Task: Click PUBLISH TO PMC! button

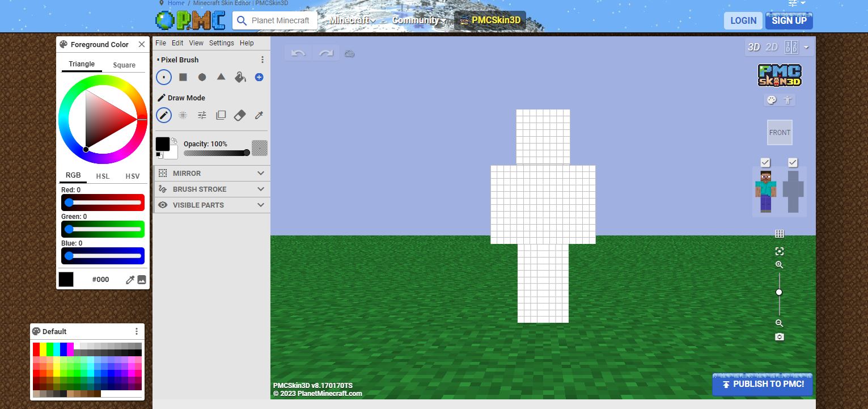Action: coord(763,384)
